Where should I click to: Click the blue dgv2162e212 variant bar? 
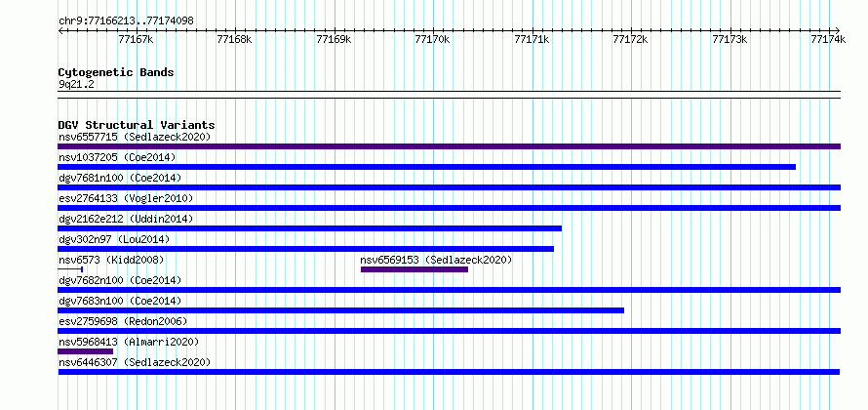[x=309, y=228]
